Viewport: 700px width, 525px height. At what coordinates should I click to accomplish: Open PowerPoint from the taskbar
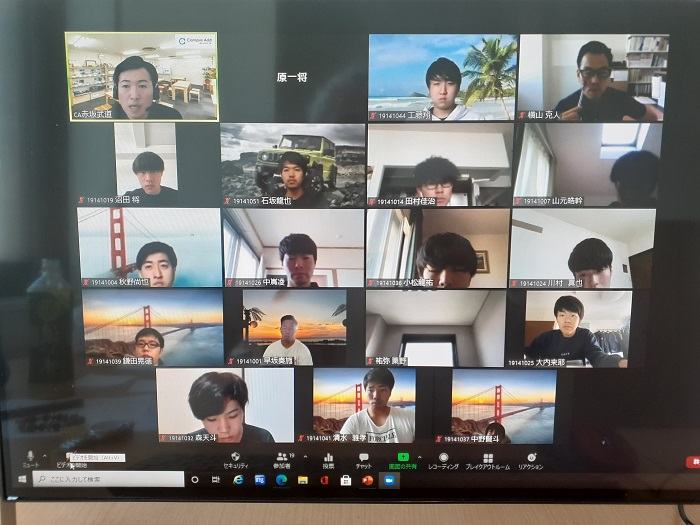(x=367, y=480)
